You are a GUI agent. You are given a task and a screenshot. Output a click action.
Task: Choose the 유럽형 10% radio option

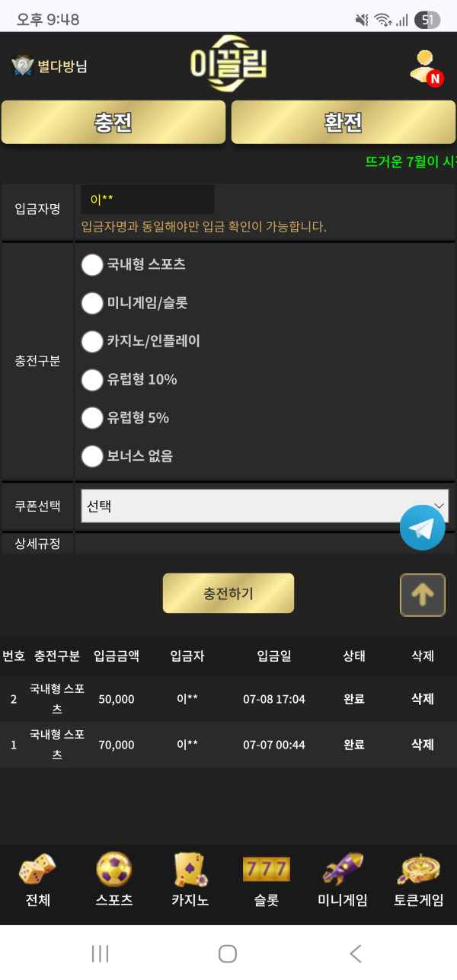point(92,379)
